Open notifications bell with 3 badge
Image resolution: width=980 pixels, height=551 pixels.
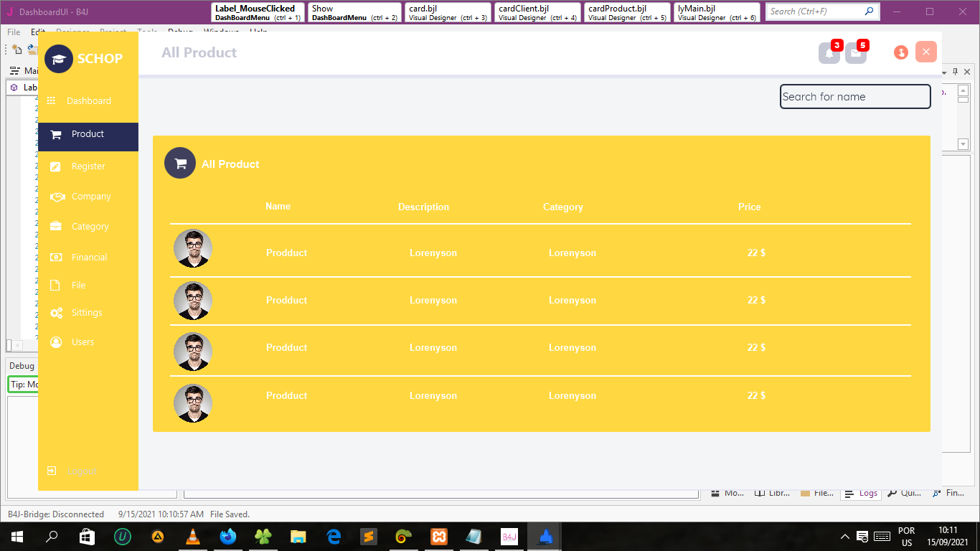829,52
